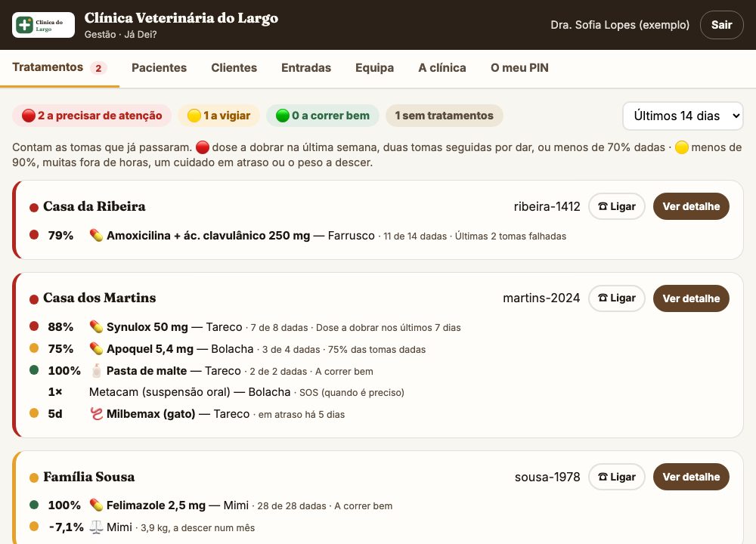Click the 'Clínica Veterinária do Largo' title
This screenshot has height=544, width=756.
[181, 18]
